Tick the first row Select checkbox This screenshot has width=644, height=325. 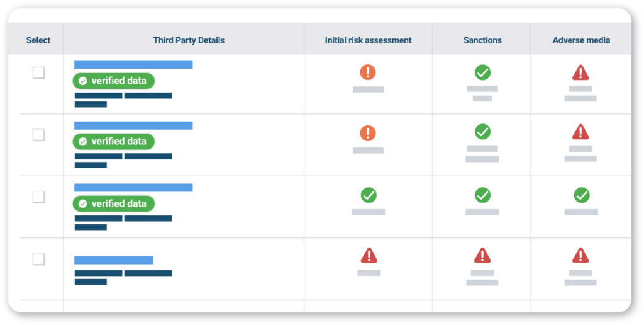coord(38,72)
